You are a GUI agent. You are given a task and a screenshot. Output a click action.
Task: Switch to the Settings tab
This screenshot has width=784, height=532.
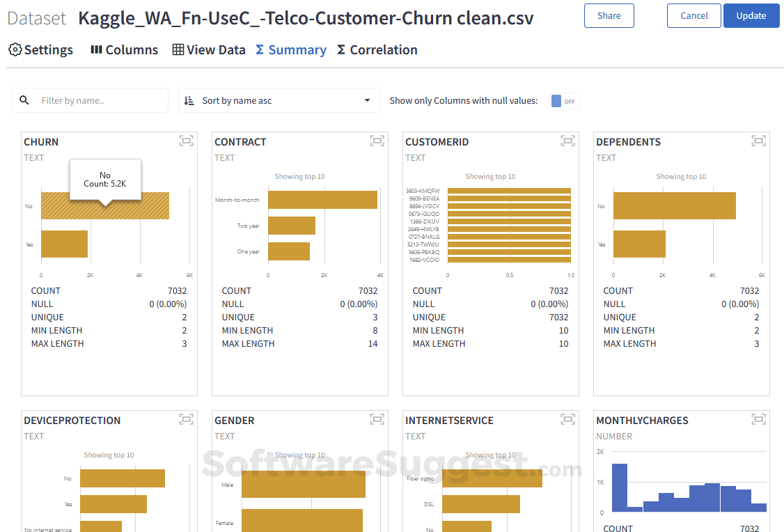point(40,50)
